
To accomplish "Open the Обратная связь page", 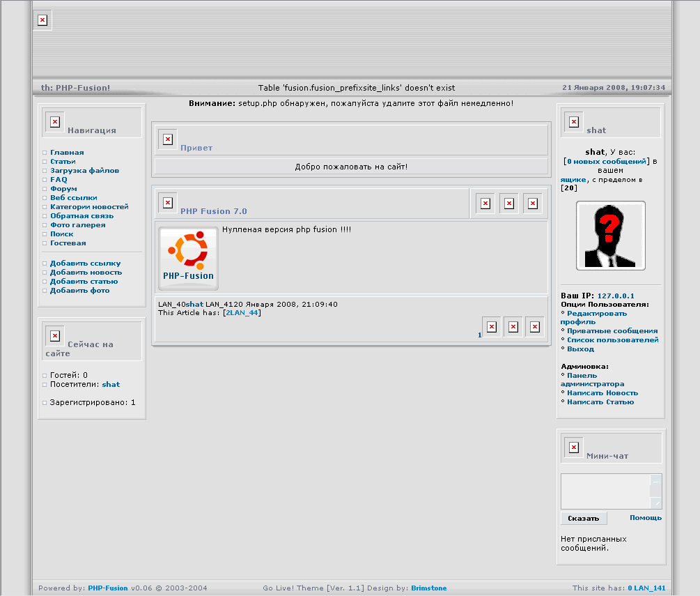I will (81, 216).
